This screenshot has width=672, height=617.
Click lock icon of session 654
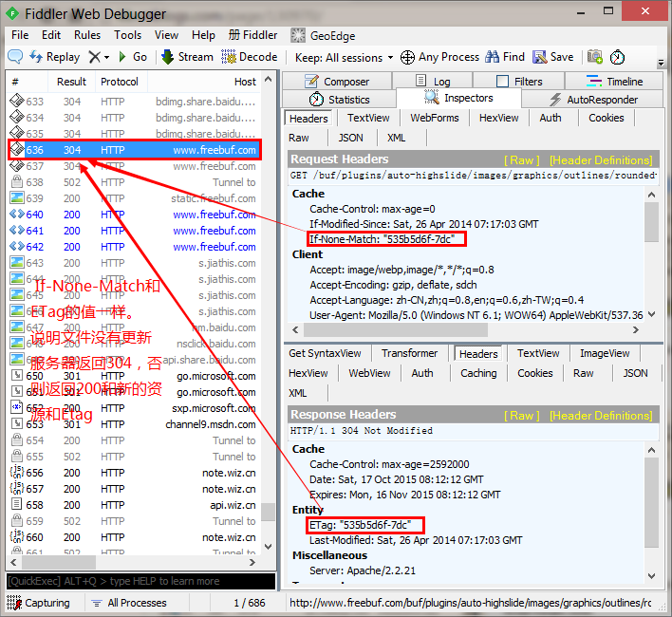coord(17,440)
